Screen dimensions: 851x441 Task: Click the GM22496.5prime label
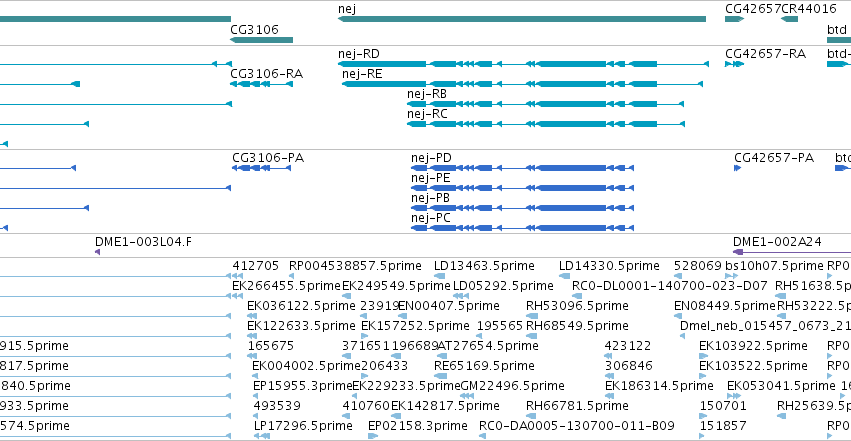point(512,386)
